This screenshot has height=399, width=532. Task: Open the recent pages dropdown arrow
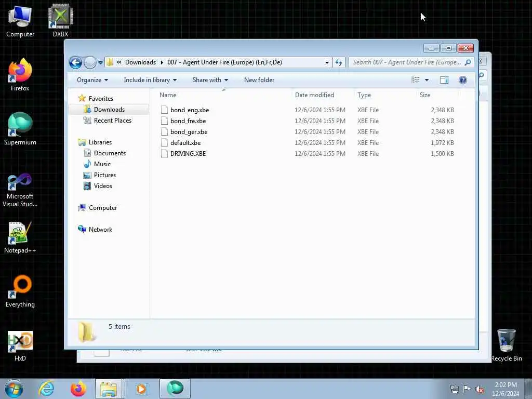(100, 63)
